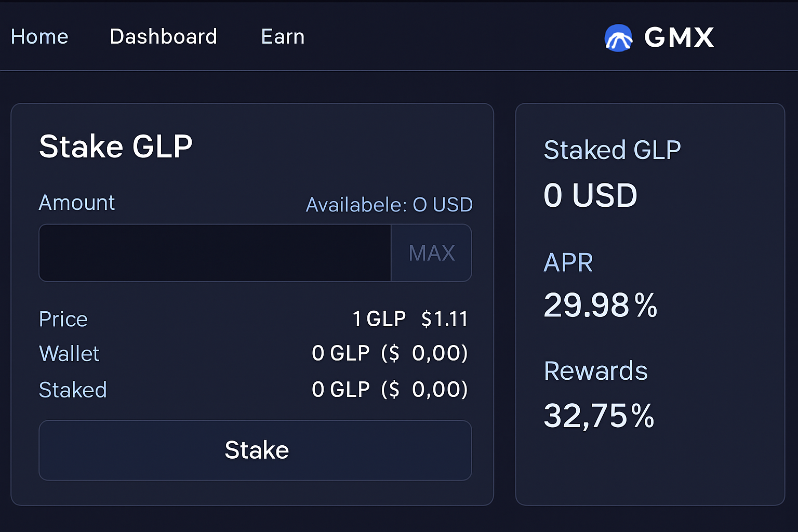Switch to the Dashboard tab
Viewport: 798px width, 532px height.
163,37
